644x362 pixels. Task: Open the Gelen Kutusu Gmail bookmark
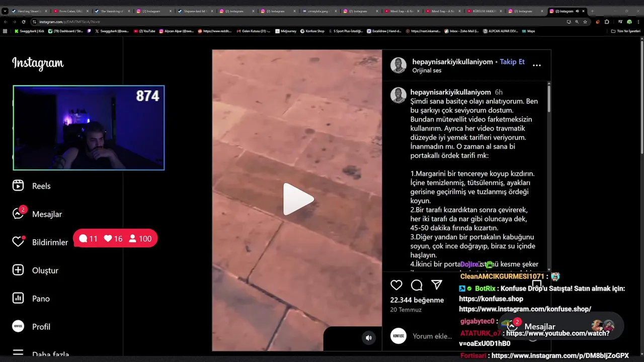(x=254, y=31)
